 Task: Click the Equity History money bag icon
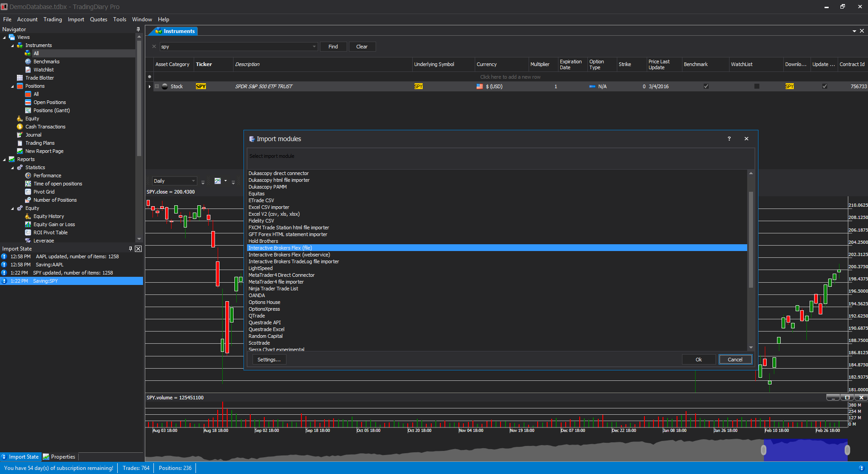[28, 216]
